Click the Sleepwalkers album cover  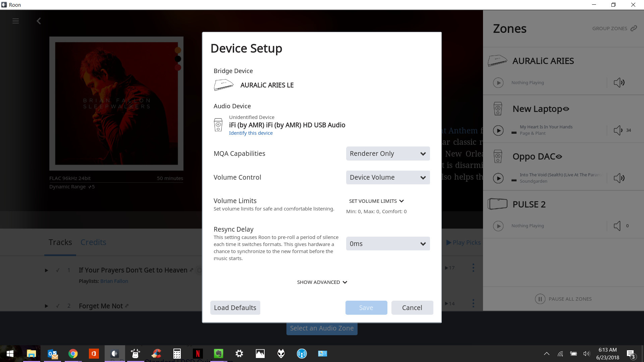(116, 104)
